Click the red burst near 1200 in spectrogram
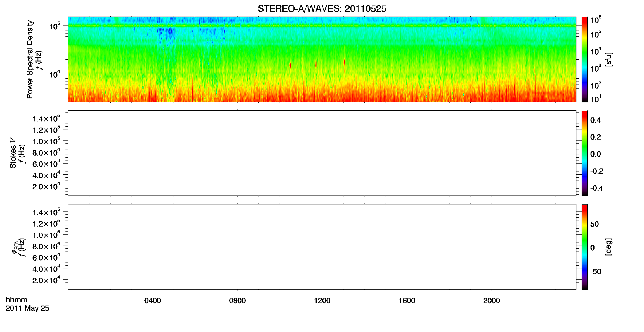The image size is (644, 332). 316,65
